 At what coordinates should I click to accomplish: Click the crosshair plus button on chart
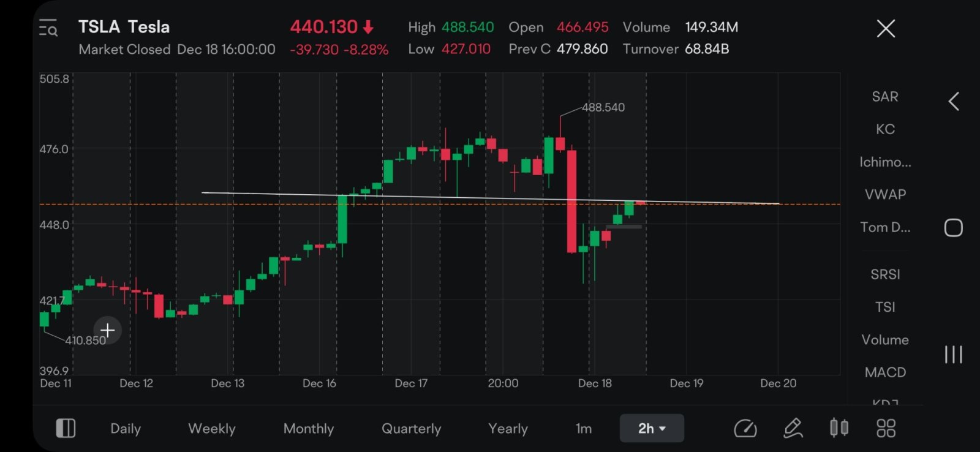coord(108,331)
